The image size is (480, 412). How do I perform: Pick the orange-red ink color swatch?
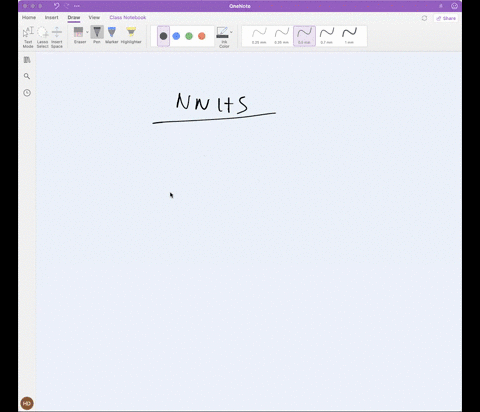coord(202,36)
